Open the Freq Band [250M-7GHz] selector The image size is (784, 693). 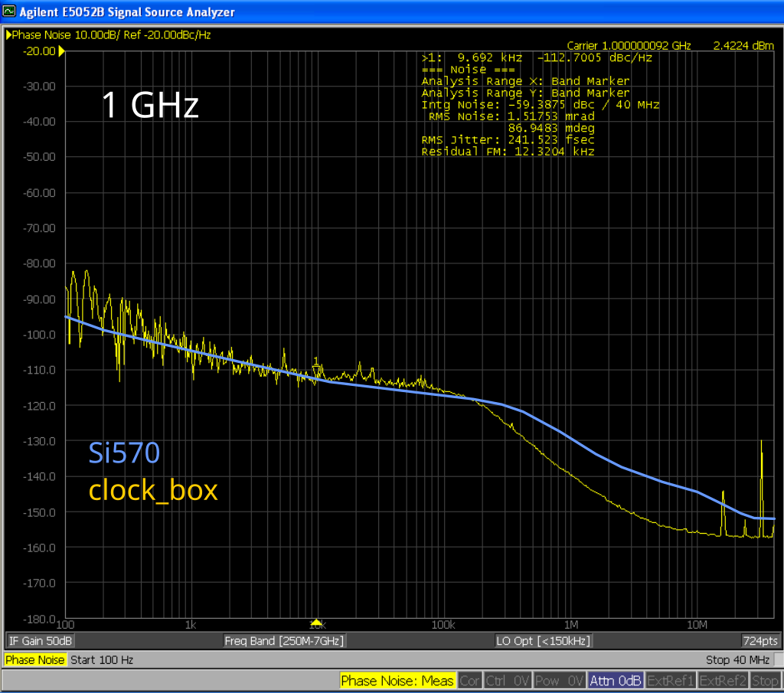284,641
